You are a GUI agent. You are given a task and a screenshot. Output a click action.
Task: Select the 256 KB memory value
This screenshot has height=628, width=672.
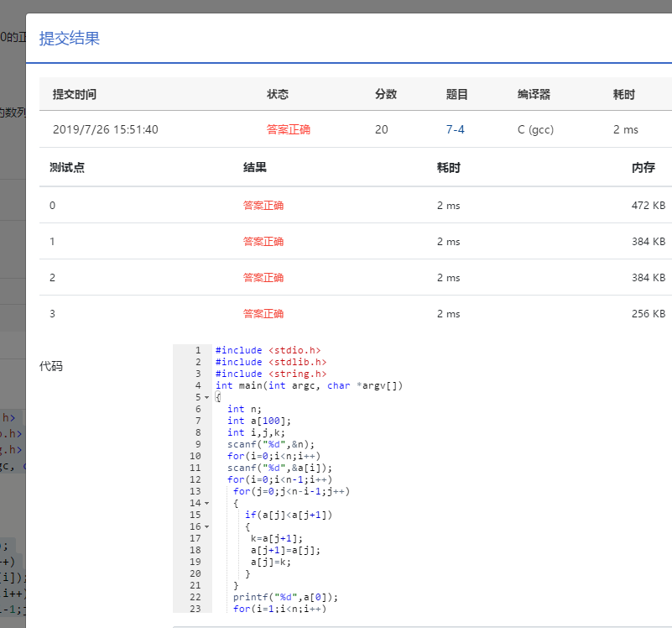648,313
